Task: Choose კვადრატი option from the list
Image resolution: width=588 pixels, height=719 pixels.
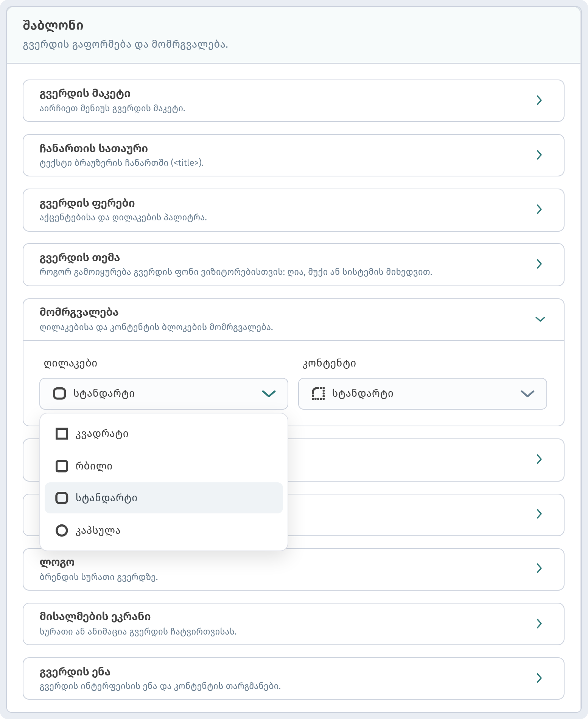Action: (x=164, y=434)
